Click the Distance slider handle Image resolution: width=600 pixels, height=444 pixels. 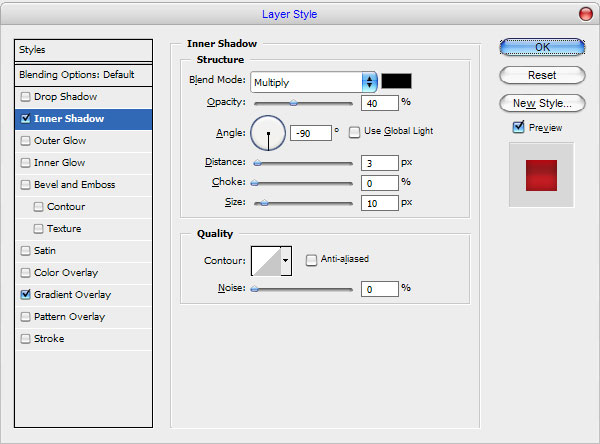point(258,163)
